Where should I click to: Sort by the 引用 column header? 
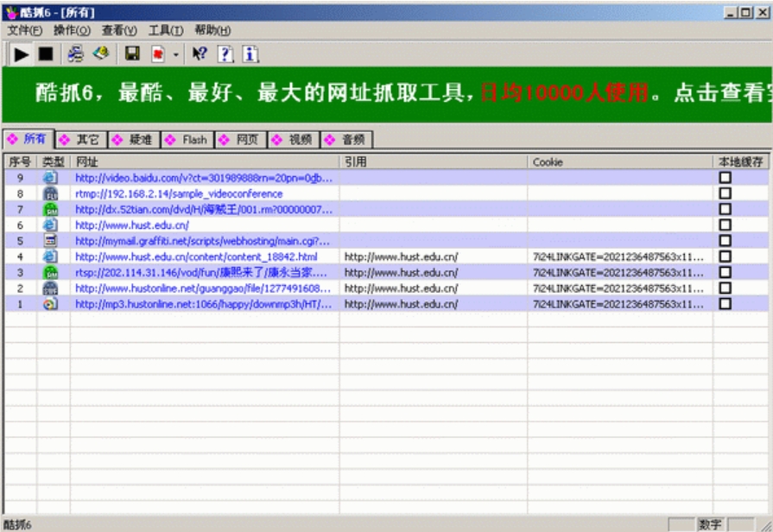coord(434,161)
